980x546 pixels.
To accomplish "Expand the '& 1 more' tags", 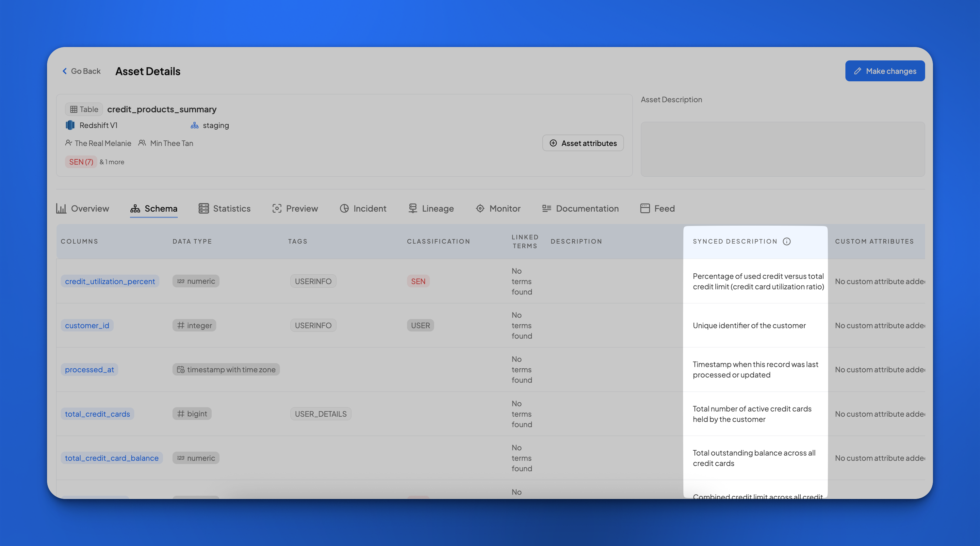I will (112, 162).
